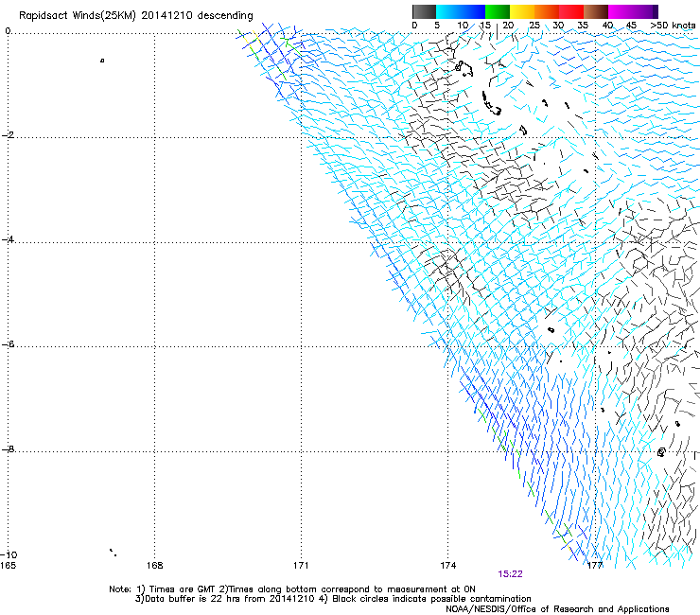Click the legend label '30'
This screenshot has width=700, height=615.
click(x=558, y=25)
